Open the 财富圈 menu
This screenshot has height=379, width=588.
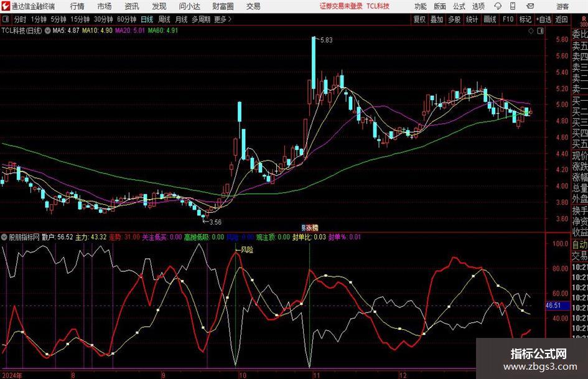(x=223, y=6)
